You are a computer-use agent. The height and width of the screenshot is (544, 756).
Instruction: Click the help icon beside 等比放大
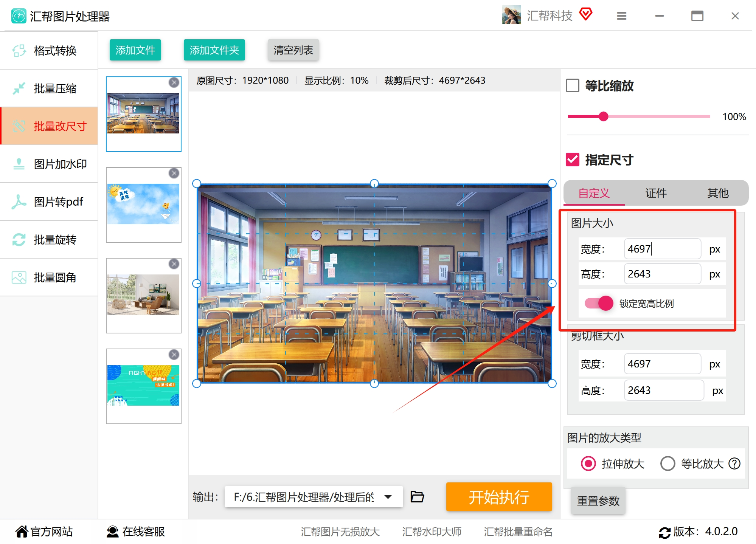tap(734, 463)
